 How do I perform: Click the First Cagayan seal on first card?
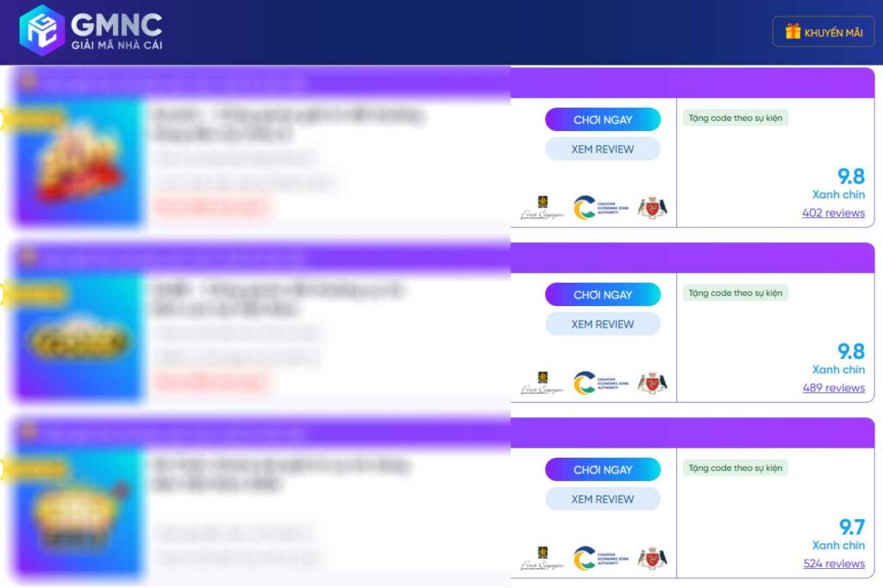(543, 206)
